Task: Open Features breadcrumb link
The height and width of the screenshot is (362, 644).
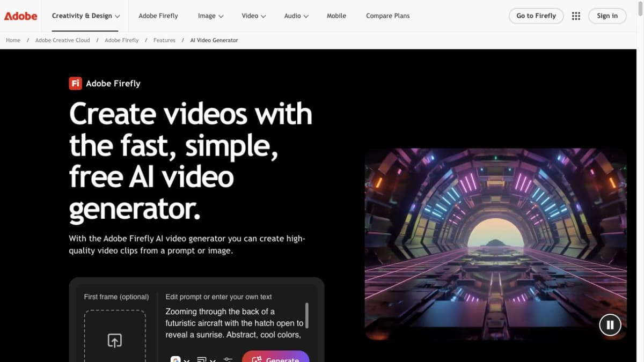Action: pos(164,40)
